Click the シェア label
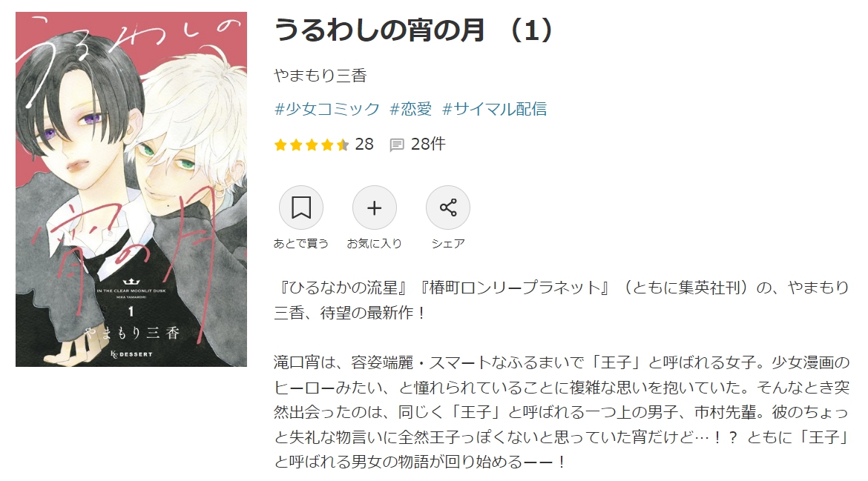This screenshot has height=481, width=868. click(448, 243)
